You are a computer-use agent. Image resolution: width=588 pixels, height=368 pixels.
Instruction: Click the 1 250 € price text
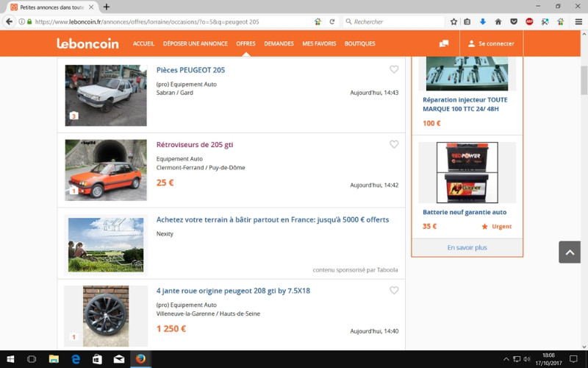coord(171,329)
